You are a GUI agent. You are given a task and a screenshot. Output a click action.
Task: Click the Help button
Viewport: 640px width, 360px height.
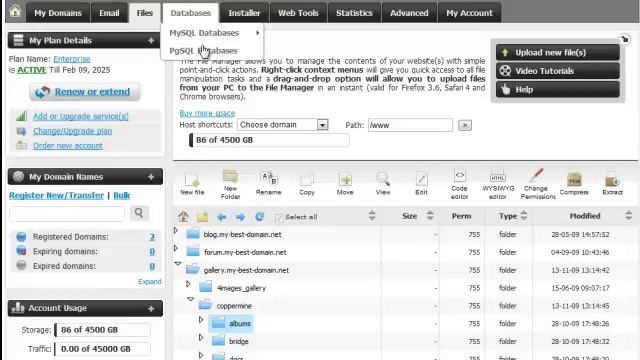pyautogui.click(x=558, y=89)
